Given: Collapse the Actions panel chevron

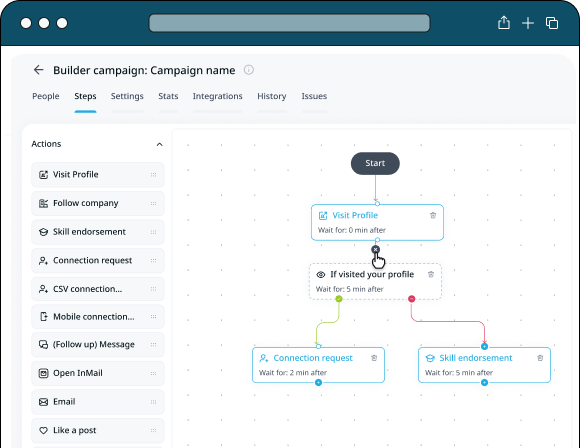Looking at the screenshot, I should [159, 144].
